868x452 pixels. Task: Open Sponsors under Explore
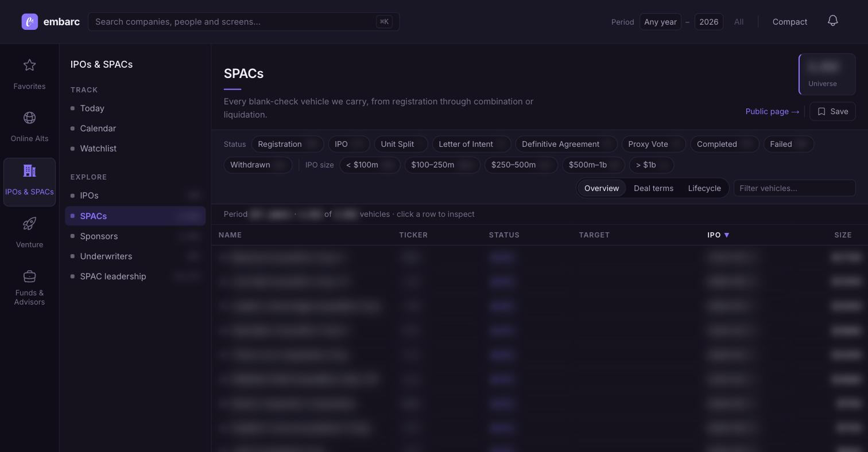(135, 236)
